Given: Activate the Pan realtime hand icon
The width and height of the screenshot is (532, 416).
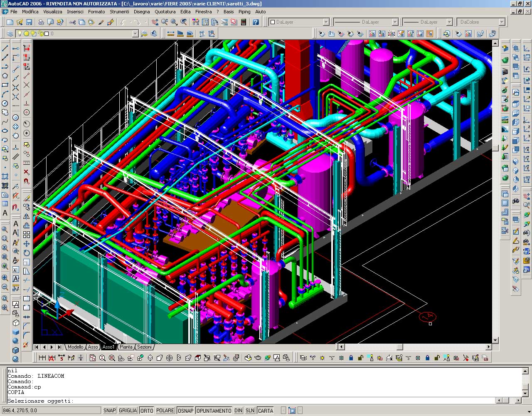Looking at the screenshot, I should click(155, 22).
